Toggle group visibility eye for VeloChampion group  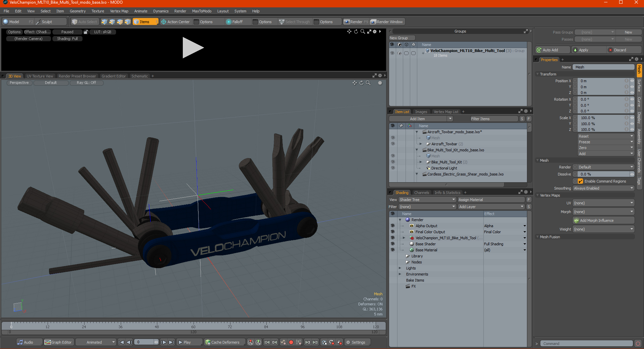coord(392,53)
